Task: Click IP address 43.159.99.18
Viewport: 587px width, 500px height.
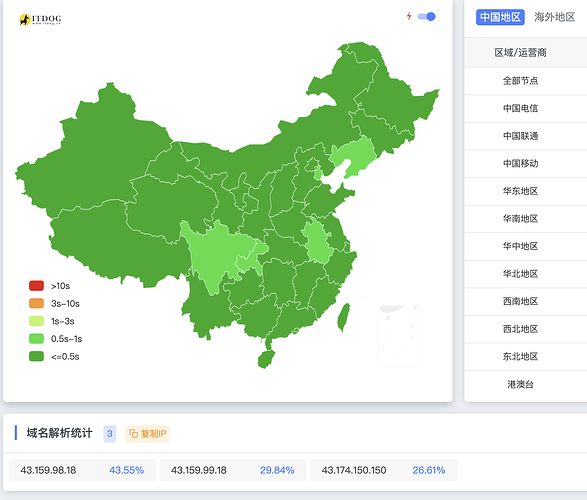Action: (x=199, y=470)
